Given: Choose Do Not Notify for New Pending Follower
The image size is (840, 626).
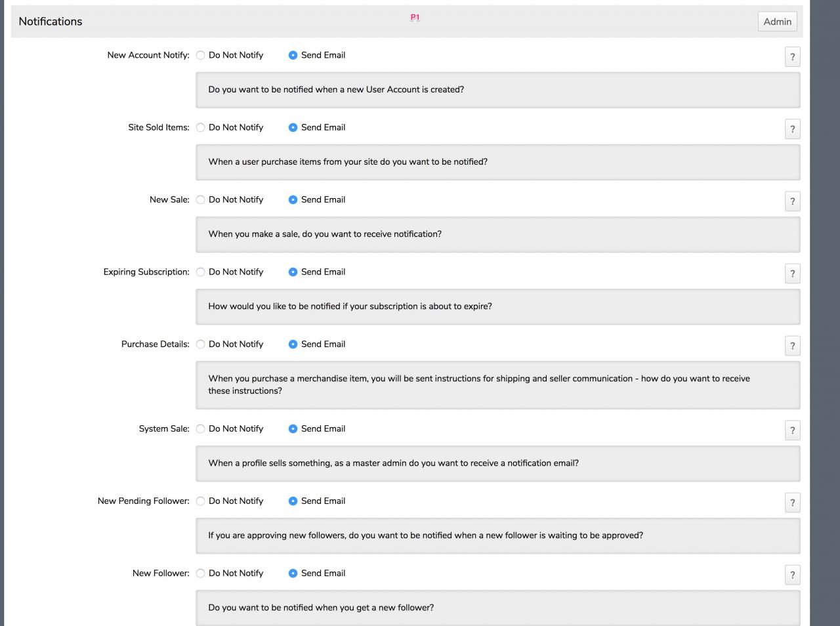Looking at the screenshot, I should click(201, 501).
